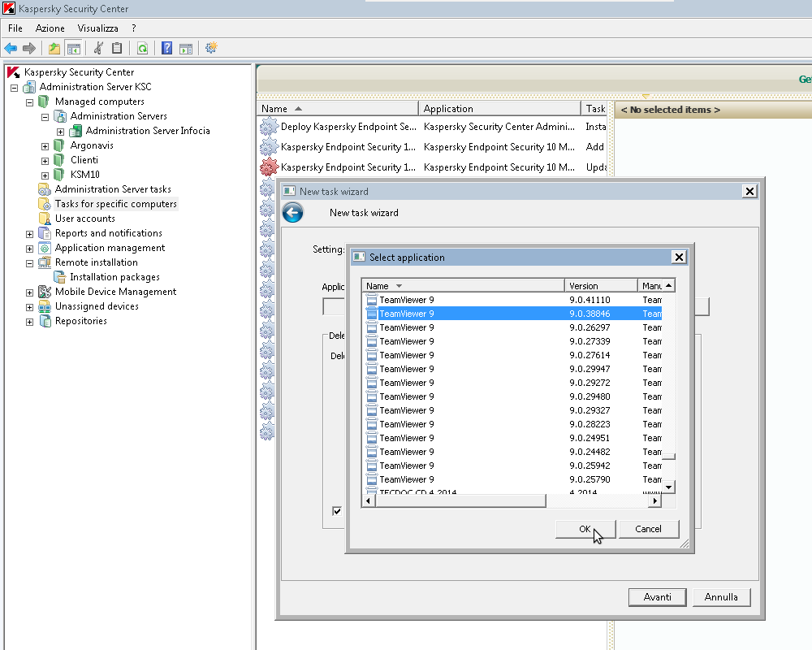Click the Forward arrow toolbar icon
Image resolution: width=812 pixels, height=650 pixels.
[29, 48]
